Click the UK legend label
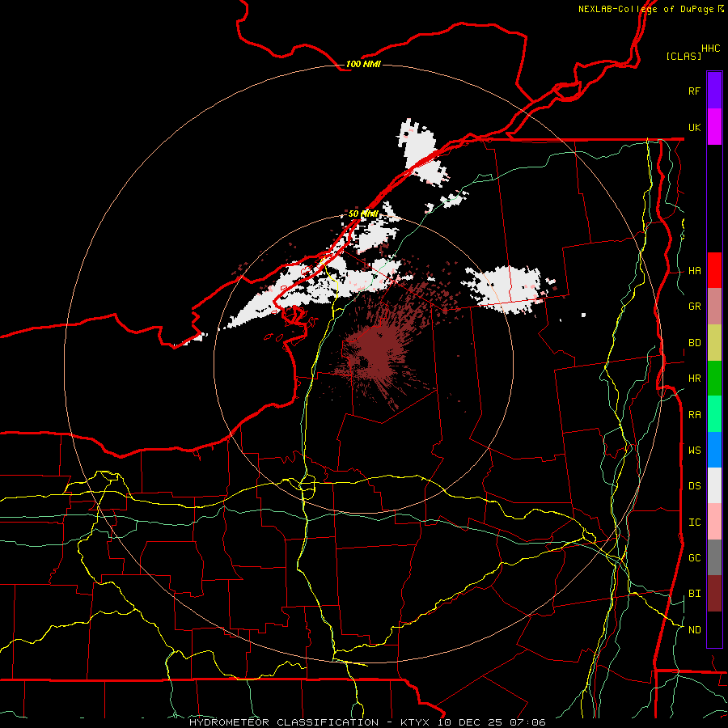 click(694, 127)
